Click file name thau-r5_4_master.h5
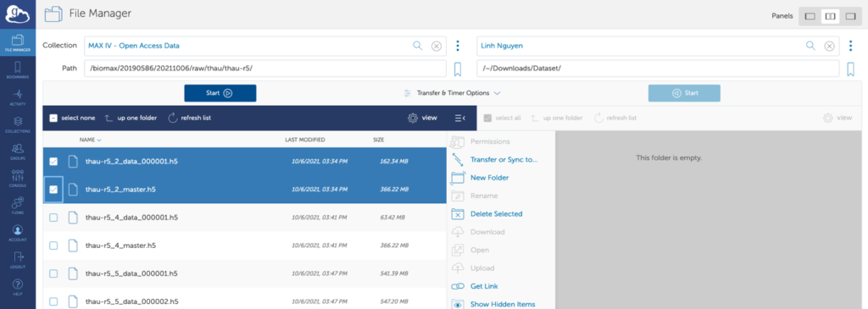The height and width of the screenshot is (309, 868). (x=120, y=246)
